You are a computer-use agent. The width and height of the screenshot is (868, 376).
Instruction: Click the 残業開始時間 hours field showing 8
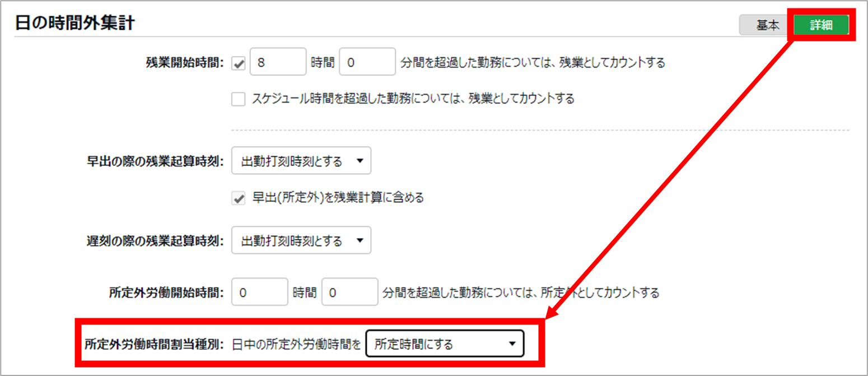(x=278, y=63)
